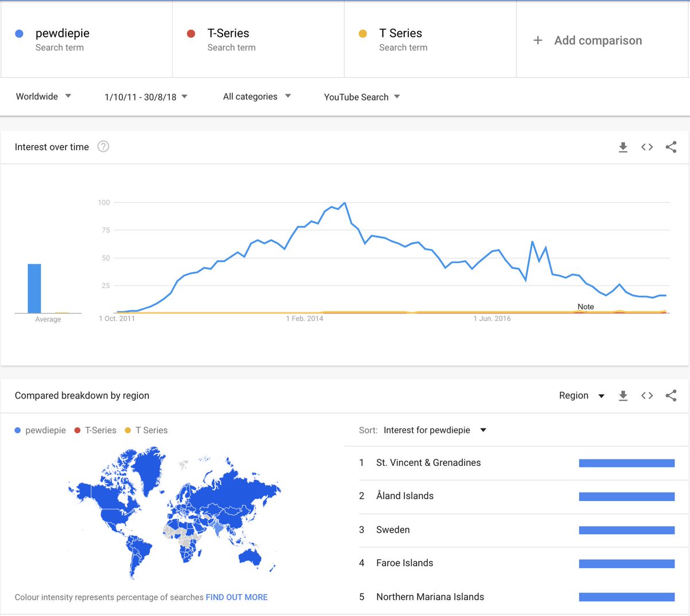Image resolution: width=690 pixels, height=616 pixels.
Task: Edit the T-Series search term
Action: (x=258, y=39)
